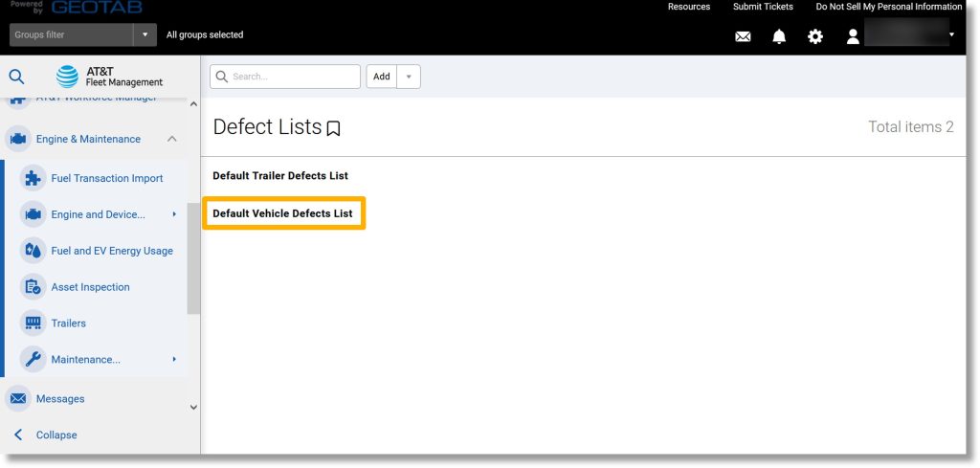Screen dimensions: 980x468
Task: Open the Resources link
Action: 689,7
